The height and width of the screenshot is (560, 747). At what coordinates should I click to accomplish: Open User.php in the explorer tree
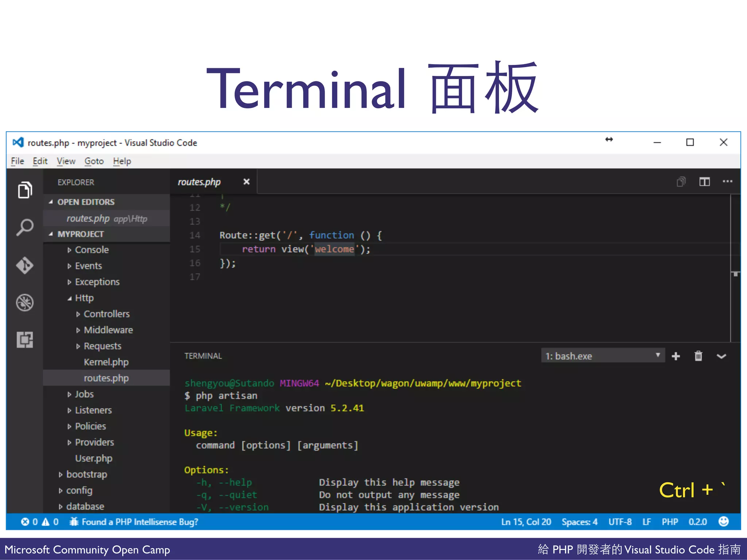coord(94,458)
